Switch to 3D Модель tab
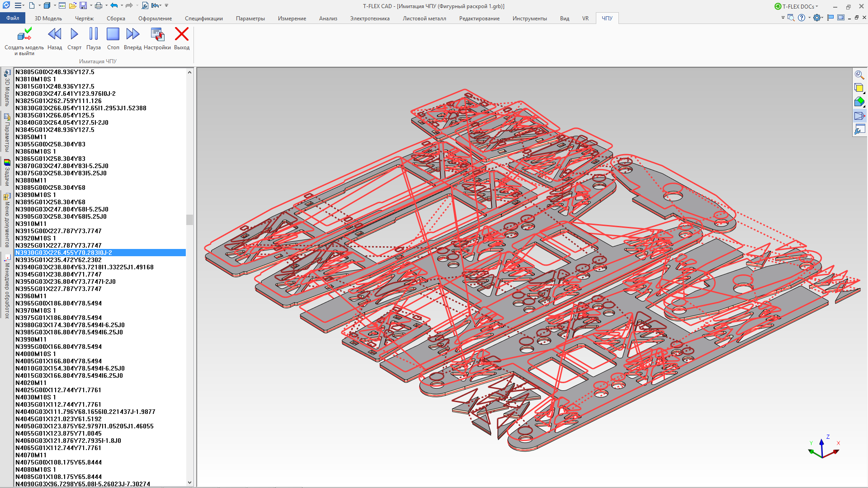 48,19
